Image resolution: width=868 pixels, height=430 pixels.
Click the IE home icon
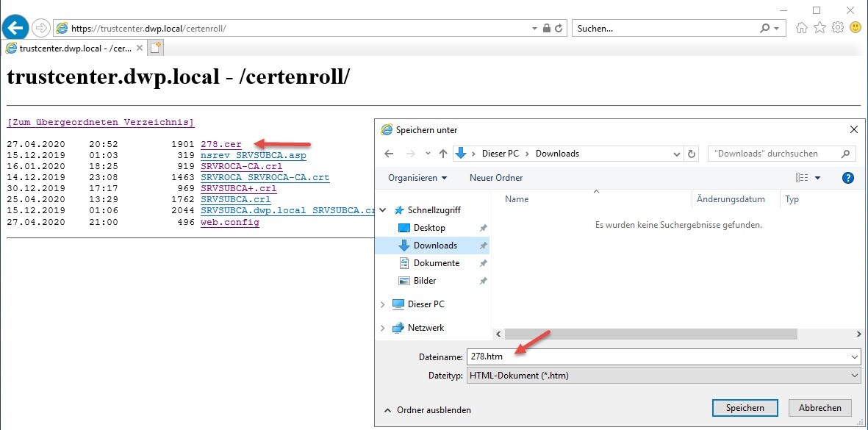tap(802, 28)
